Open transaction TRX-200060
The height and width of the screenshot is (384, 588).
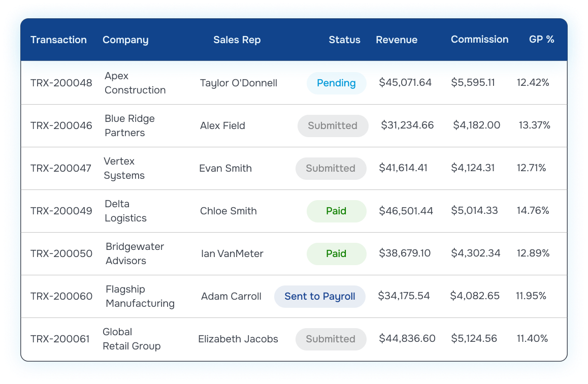coord(61,296)
